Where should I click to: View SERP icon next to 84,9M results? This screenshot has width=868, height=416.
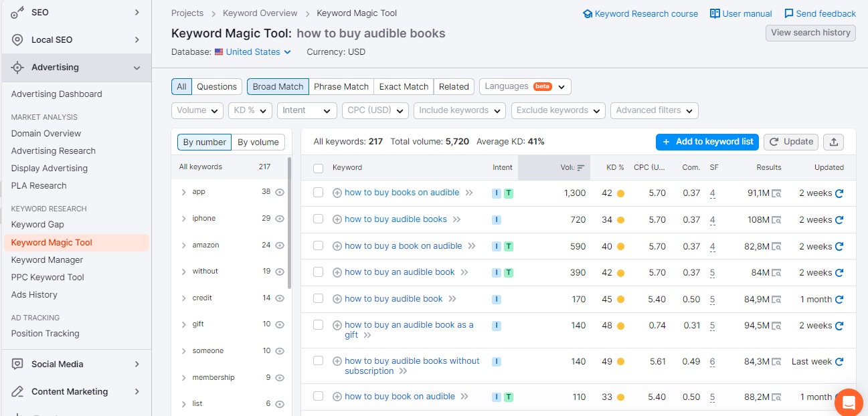[776, 300]
